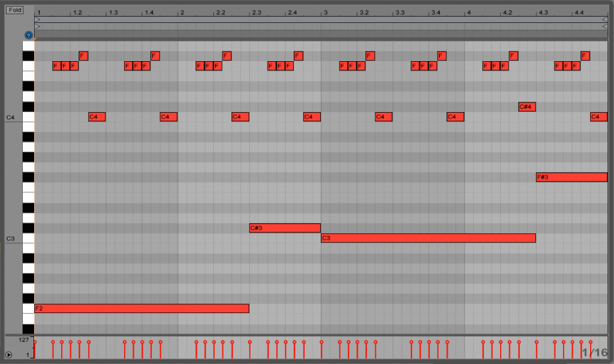Click the 4.4 beat ruler marker
614x364 pixels.
579,13
